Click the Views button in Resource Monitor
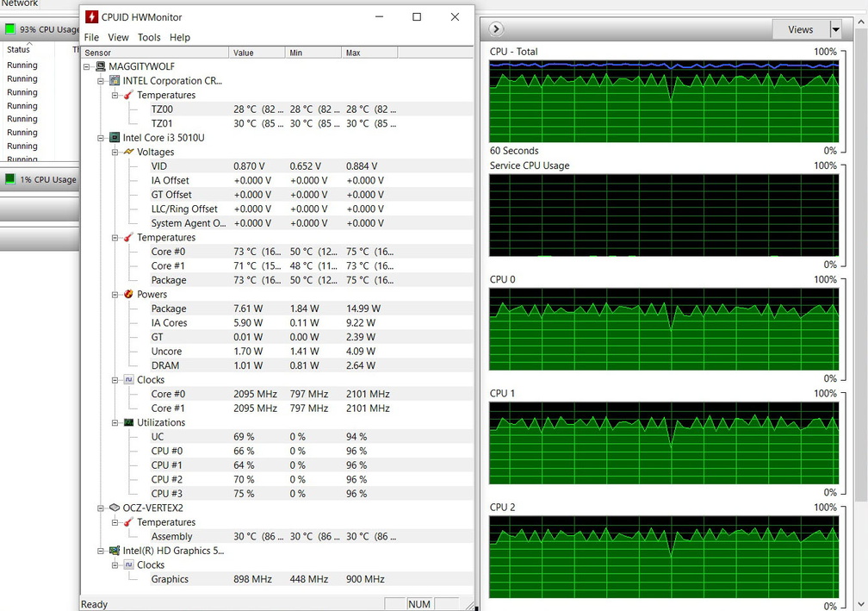868x611 pixels. pos(801,29)
